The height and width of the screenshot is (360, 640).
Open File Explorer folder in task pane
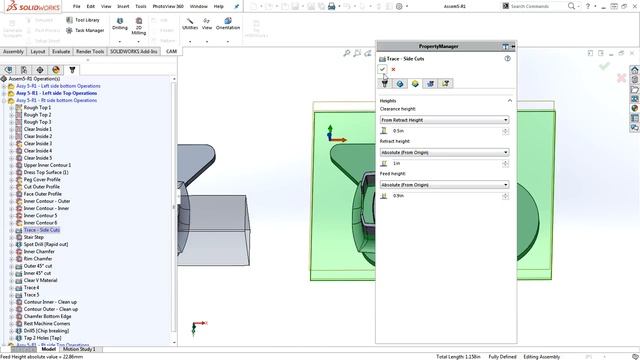(634, 89)
